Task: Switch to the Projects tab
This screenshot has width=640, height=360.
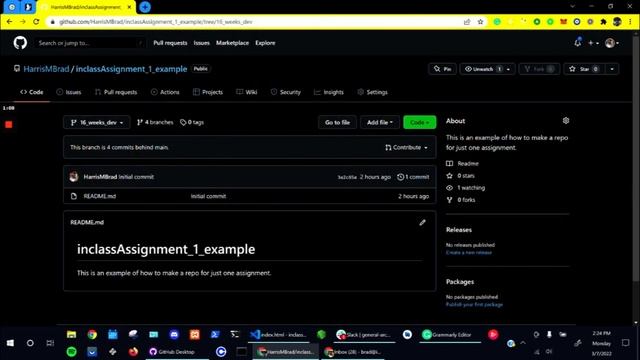Action: pyautogui.click(x=208, y=92)
